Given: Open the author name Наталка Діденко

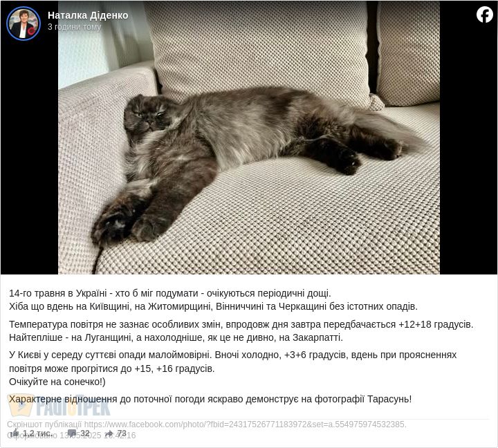Looking at the screenshot, I should tap(88, 15).
